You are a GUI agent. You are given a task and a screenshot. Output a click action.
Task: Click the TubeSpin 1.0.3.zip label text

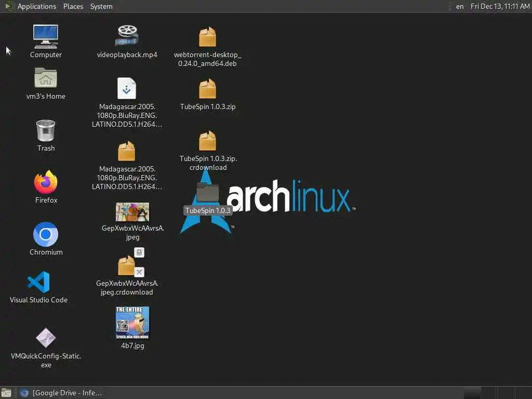coord(208,107)
